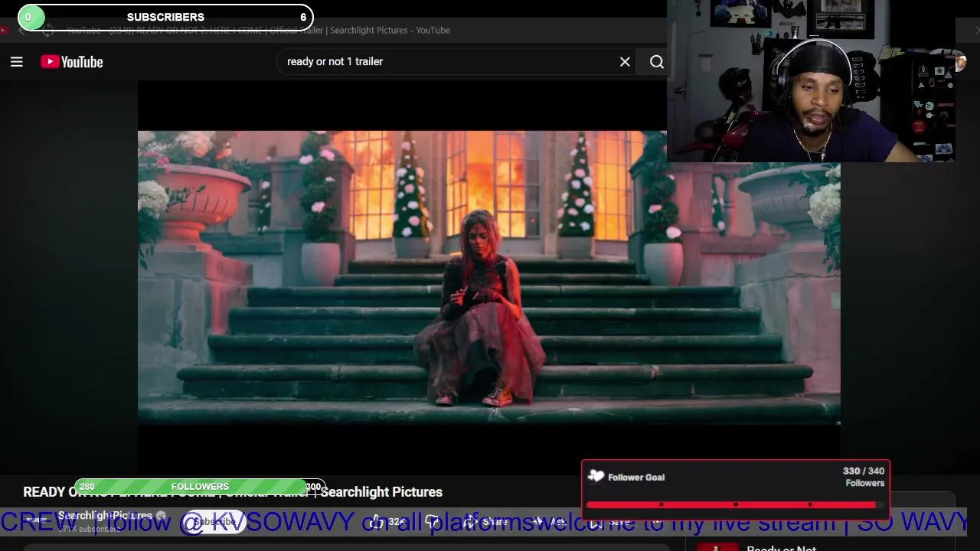The width and height of the screenshot is (980, 551).
Task: Click the browser tab title text
Action: [x=258, y=31]
